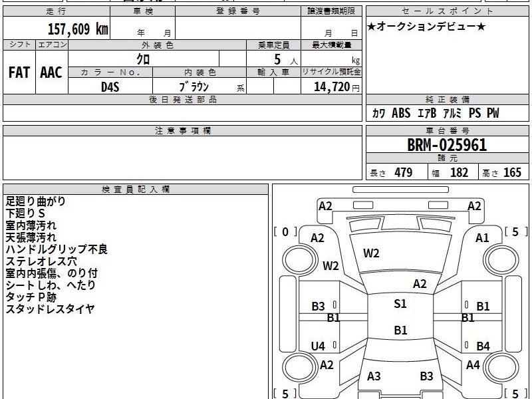Viewport: 532px width, 399px height.
Task: Select the chassis number BRM-025961
Action: pyautogui.click(x=447, y=145)
